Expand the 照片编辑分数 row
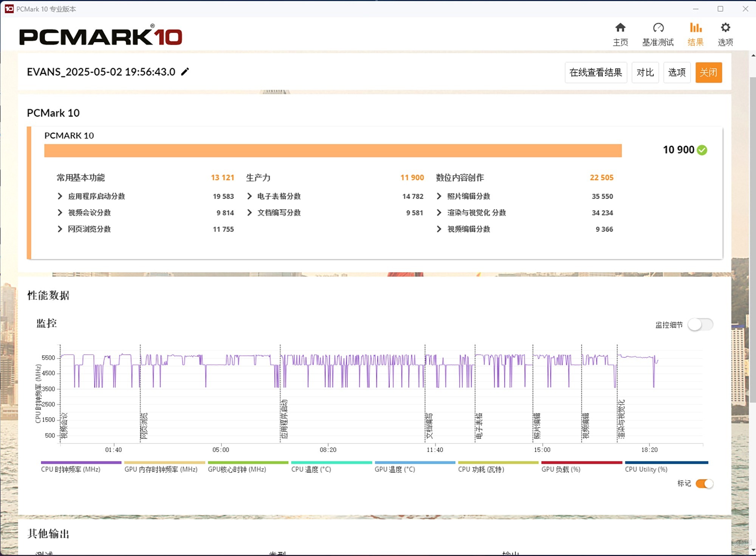 point(439,196)
